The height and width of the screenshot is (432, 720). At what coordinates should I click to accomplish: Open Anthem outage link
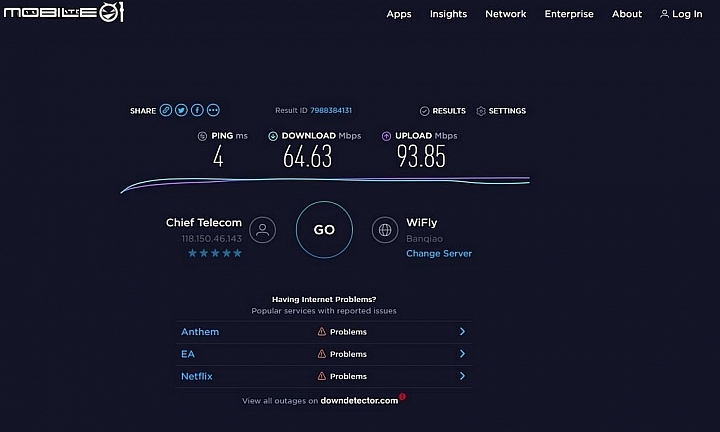(200, 331)
